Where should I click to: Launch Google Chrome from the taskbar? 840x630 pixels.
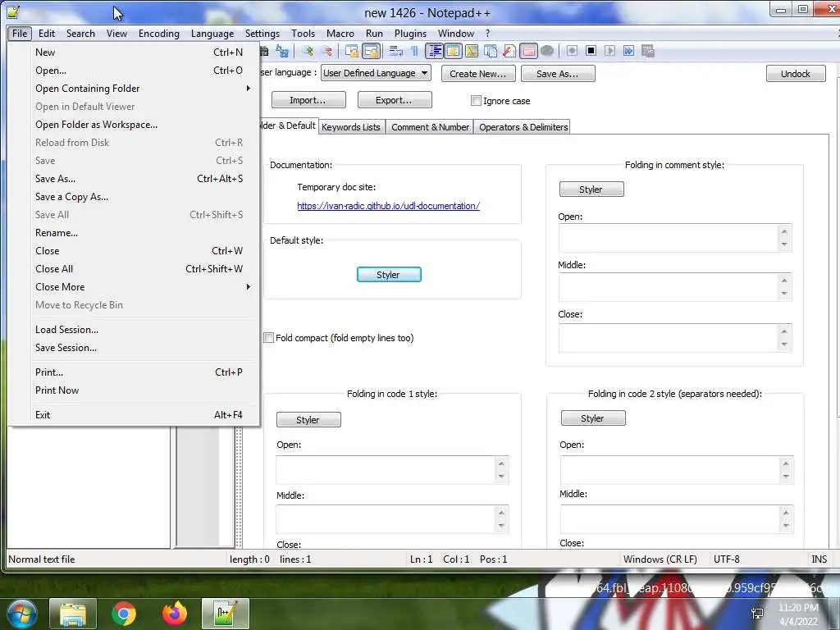tap(124, 614)
